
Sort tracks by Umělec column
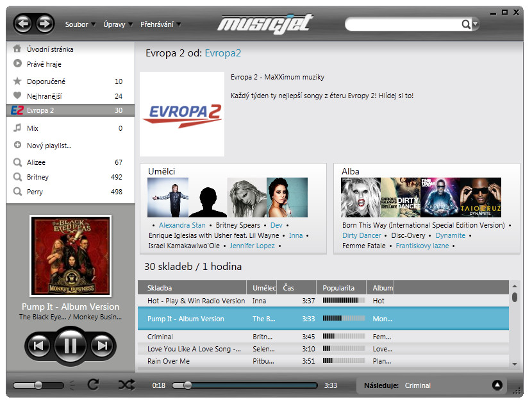pos(262,288)
